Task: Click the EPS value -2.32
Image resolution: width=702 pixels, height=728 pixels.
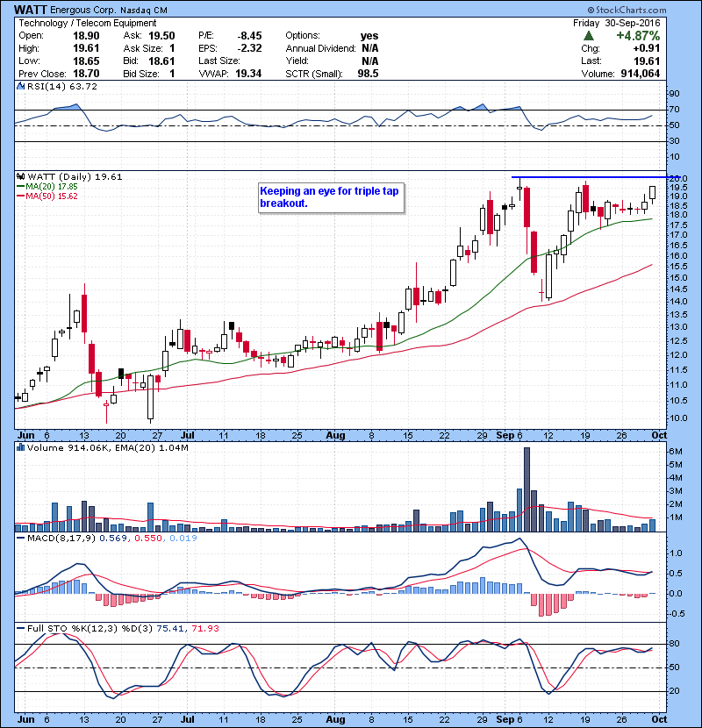Action: pyautogui.click(x=249, y=48)
